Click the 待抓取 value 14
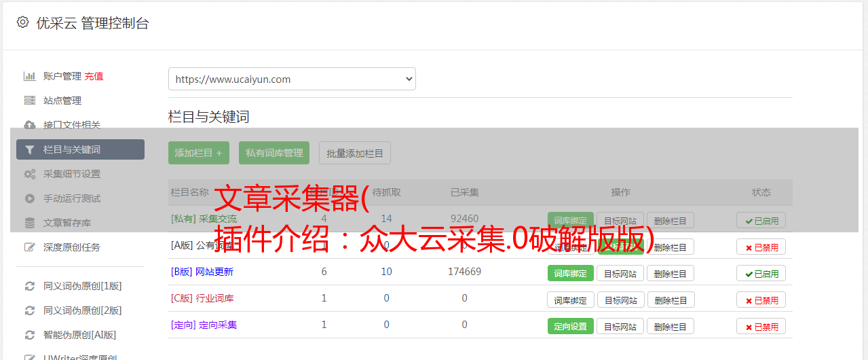The height and width of the screenshot is (360, 868). [x=386, y=219]
